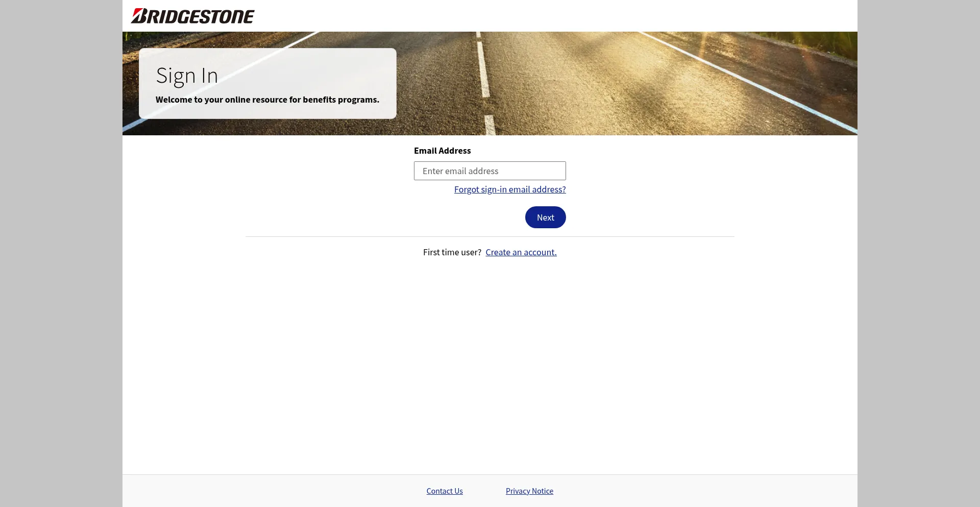Click the dashed center line on the road

pos(483,71)
